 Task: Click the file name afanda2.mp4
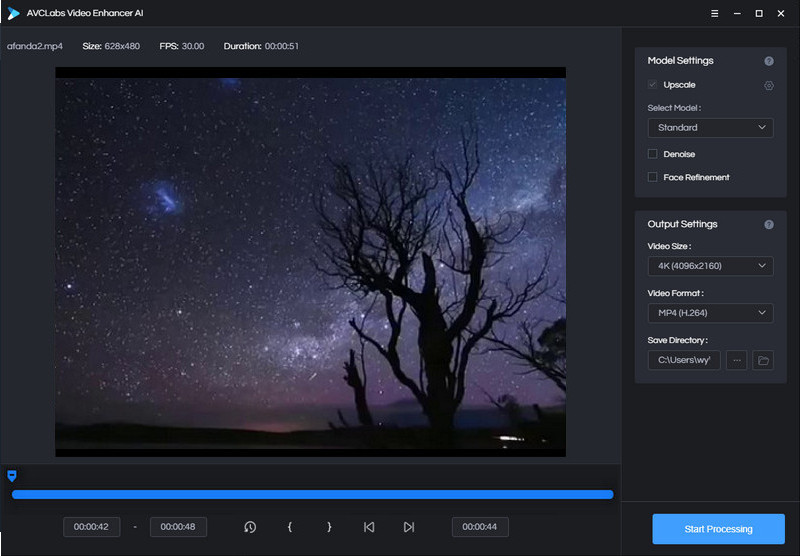(35, 46)
